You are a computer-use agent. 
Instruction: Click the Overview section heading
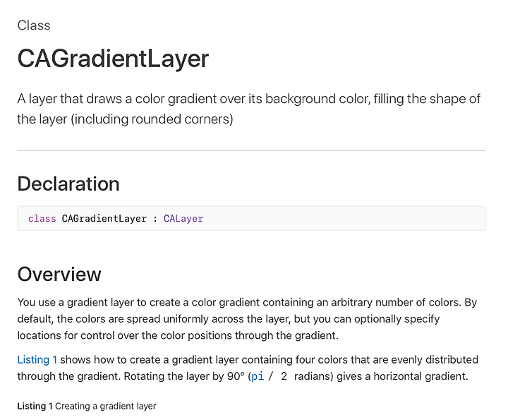click(59, 274)
